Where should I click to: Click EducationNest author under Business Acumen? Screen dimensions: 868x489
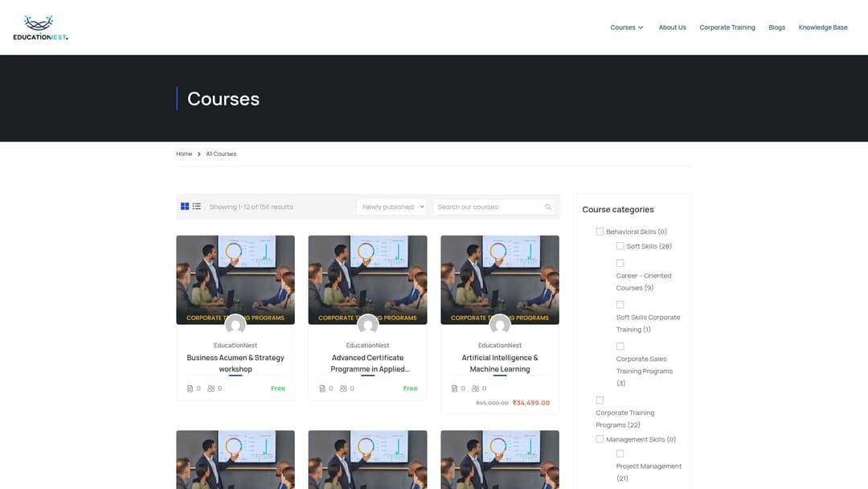click(x=235, y=345)
